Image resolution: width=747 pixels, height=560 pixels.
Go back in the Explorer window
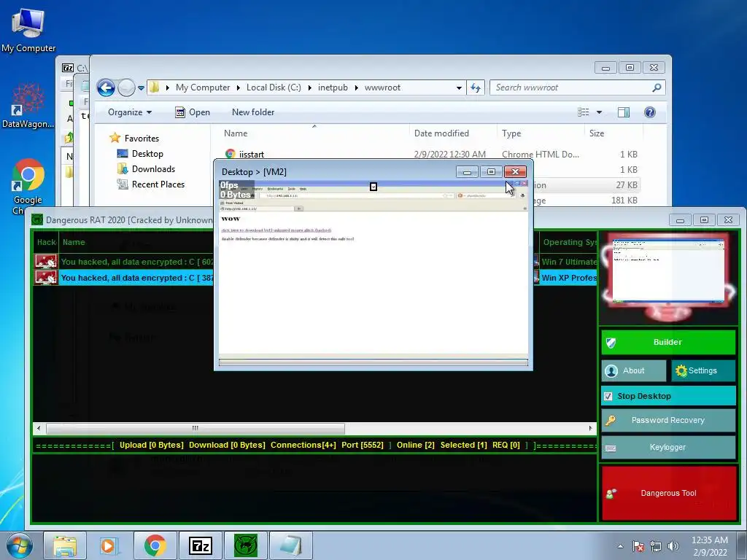click(106, 87)
